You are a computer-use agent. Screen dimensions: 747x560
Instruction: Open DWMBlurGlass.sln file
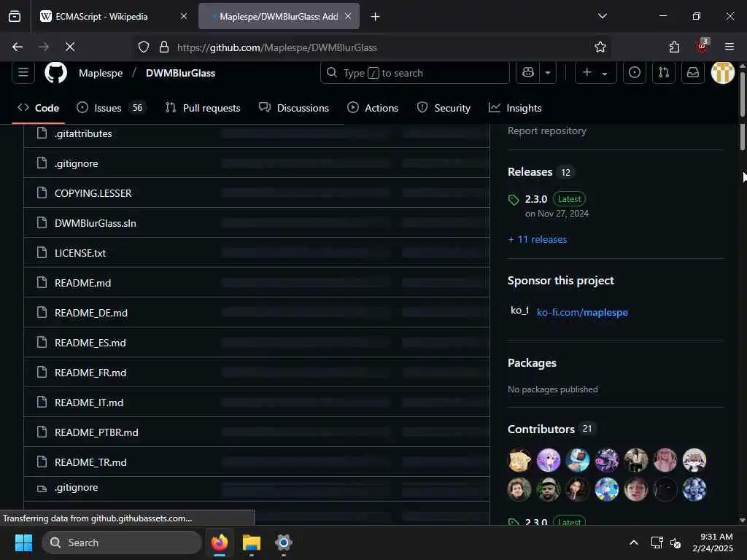(x=96, y=223)
